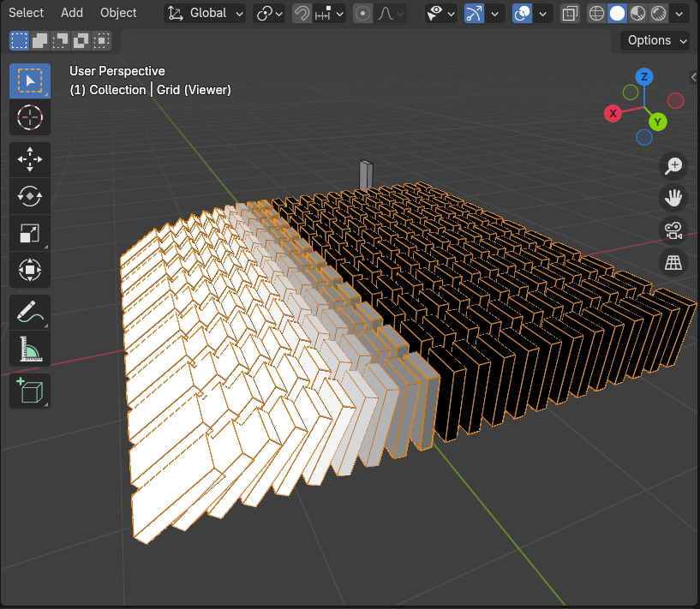The width and height of the screenshot is (700, 609).
Task: Set selection mode to extend
Action: pos(39,40)
